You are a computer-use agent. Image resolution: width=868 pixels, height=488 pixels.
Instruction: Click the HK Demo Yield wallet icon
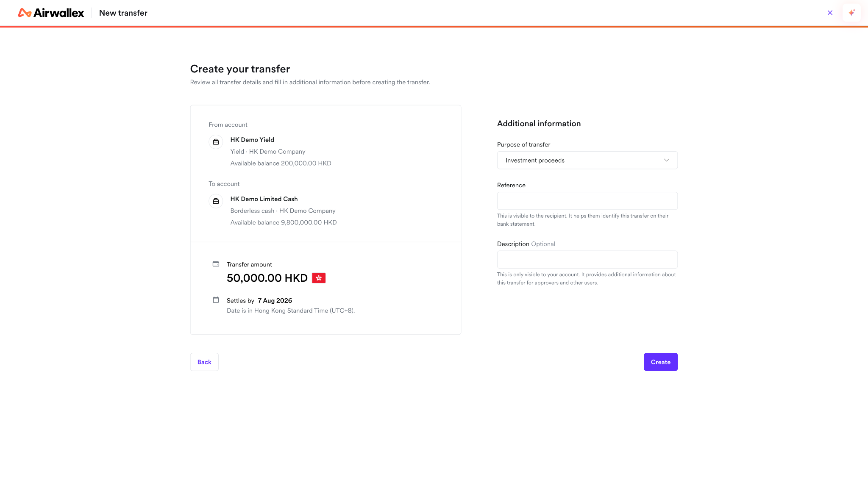[x=216, y=142]
